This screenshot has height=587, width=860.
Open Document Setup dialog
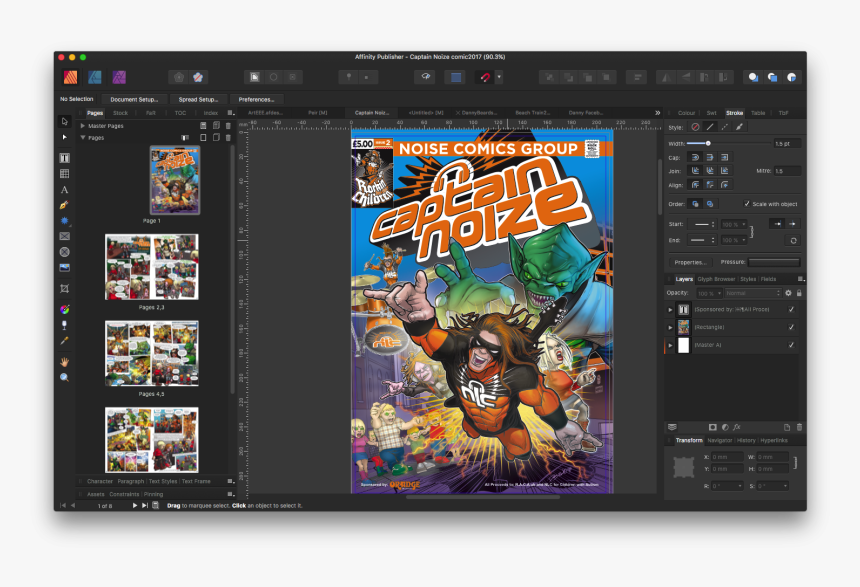134,99
